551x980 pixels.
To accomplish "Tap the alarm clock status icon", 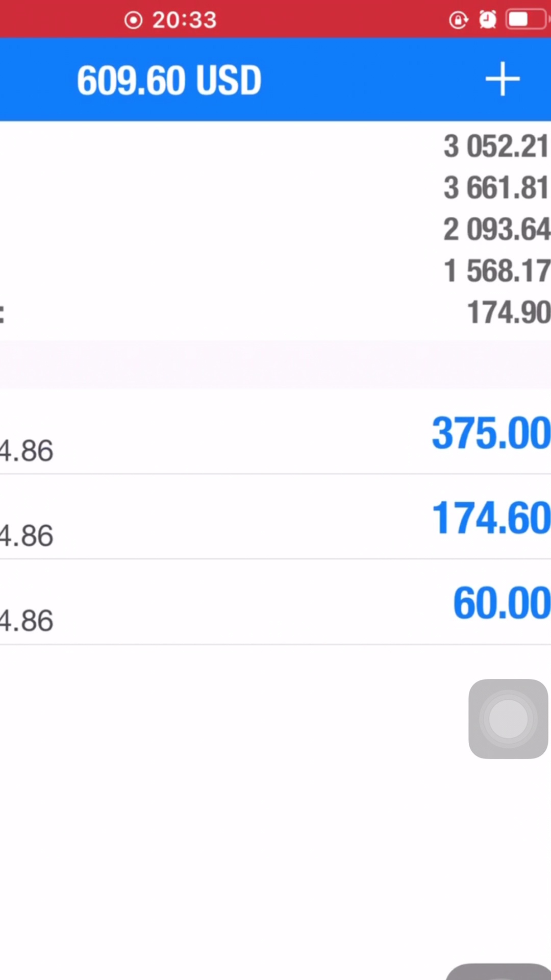I will pyautogui.click(x=487, y=20).
